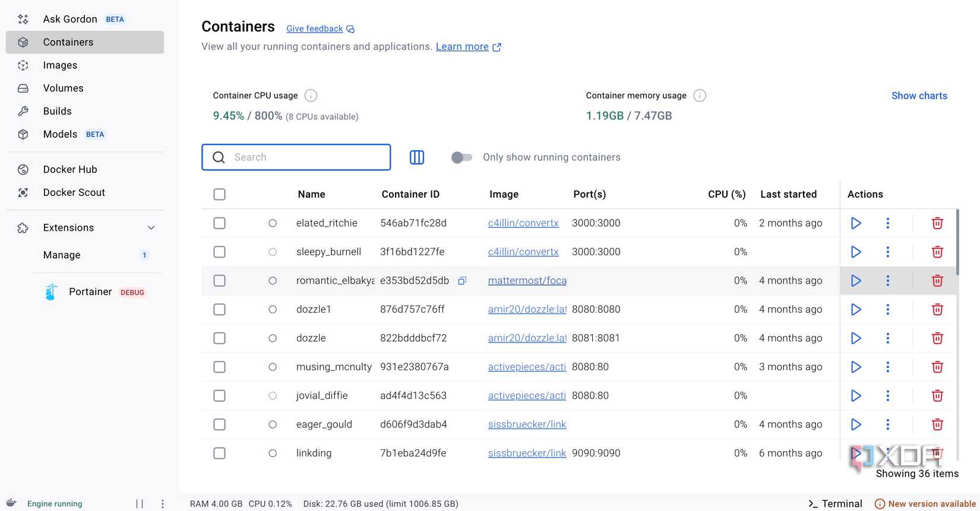Open the column visibility settings icon
This screenshot has height=511, width=980.
coord(417,157)
